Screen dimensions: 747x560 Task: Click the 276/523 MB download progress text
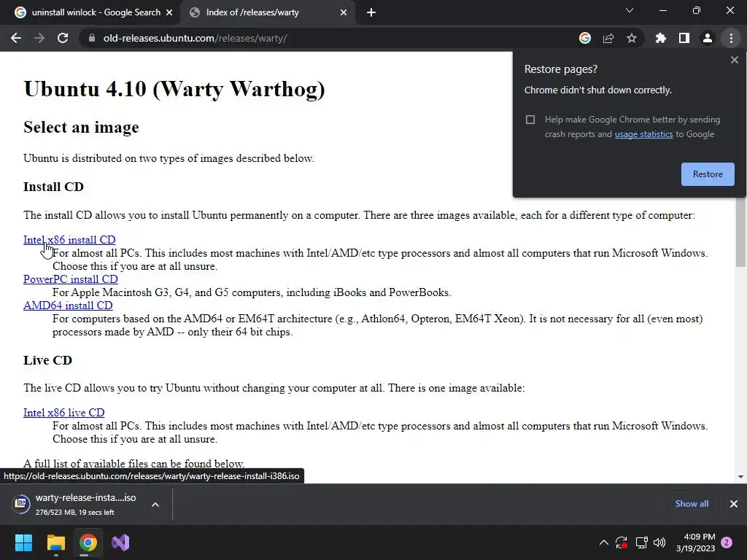75,513
